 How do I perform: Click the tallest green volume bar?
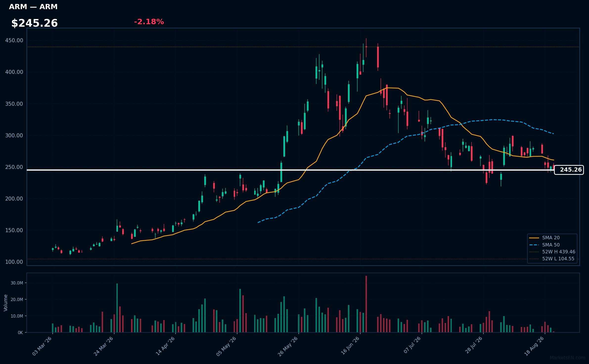[x=117, y=308]
